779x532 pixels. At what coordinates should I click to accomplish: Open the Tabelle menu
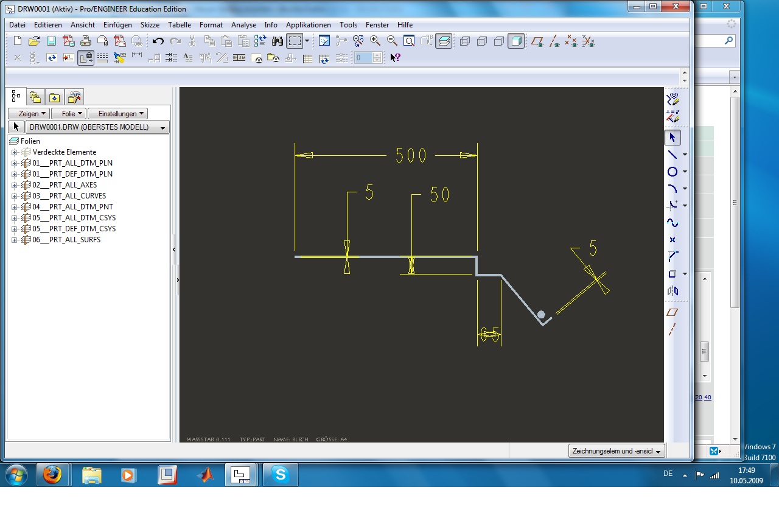(x=180, y=25)
